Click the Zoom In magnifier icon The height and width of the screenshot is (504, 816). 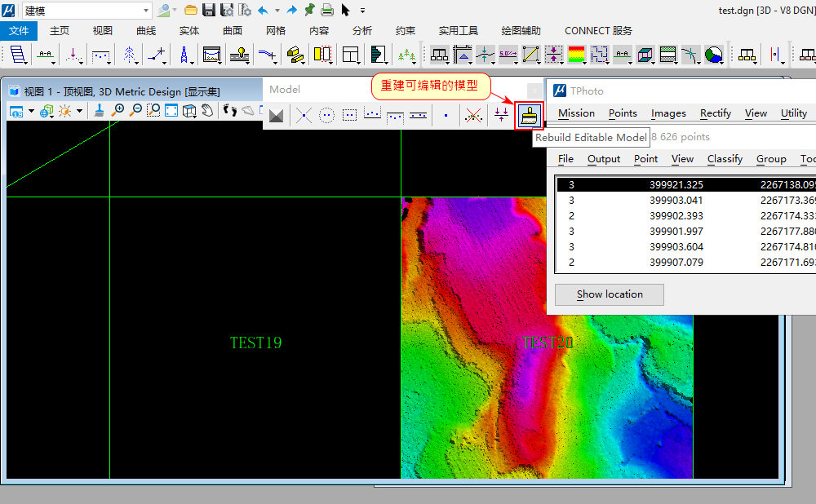[x=118, y=110]
